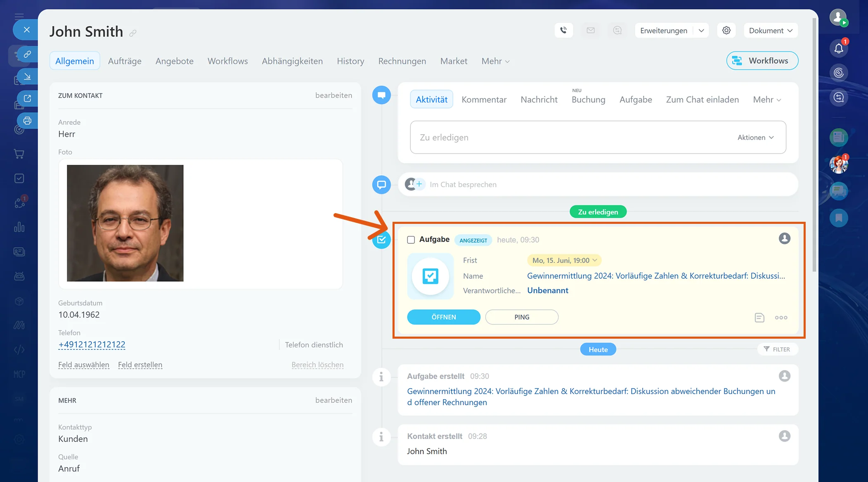The width and height of the screenshot is (868, 482).
Task: Change deadline Mo, 15. Juni, 19:00
Action: pos(564,260)
